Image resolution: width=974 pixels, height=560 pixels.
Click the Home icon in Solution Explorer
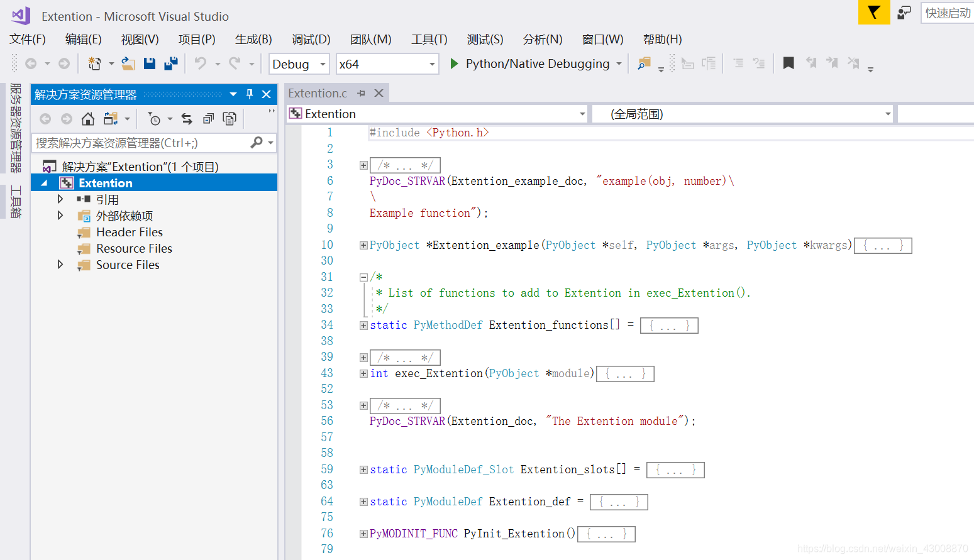[x=88, y=119]
